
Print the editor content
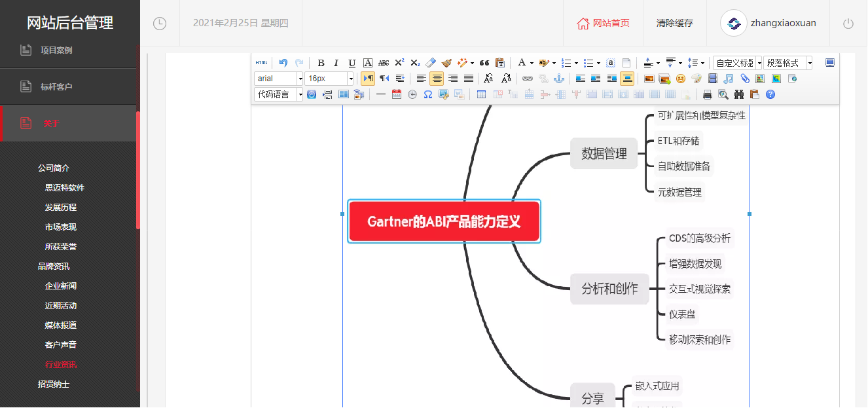point(708,94)
